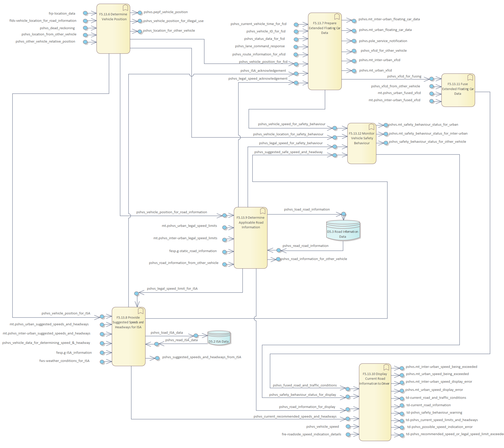
Task: Click the pshvs_load_road_information port circle
Action: pos(343,214)
